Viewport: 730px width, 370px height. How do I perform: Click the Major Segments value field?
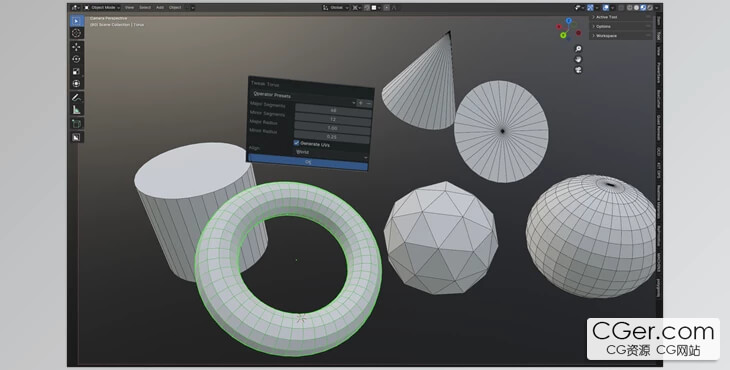[333, 111]
